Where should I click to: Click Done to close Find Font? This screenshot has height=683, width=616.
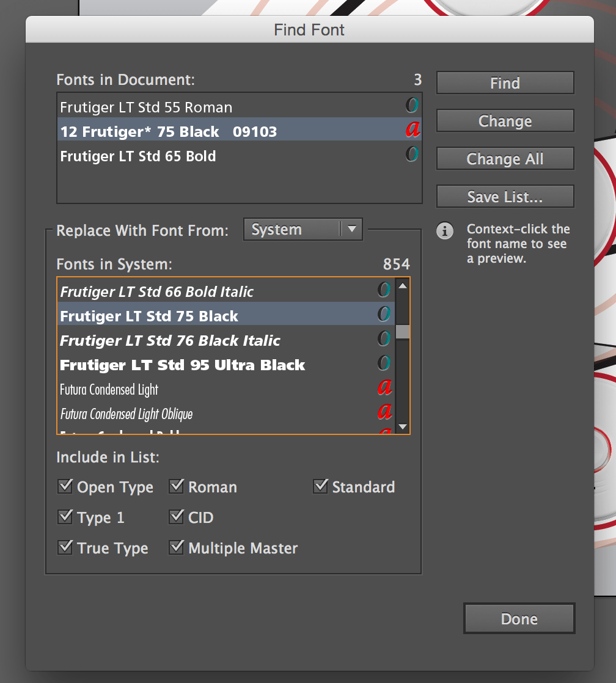519,619
